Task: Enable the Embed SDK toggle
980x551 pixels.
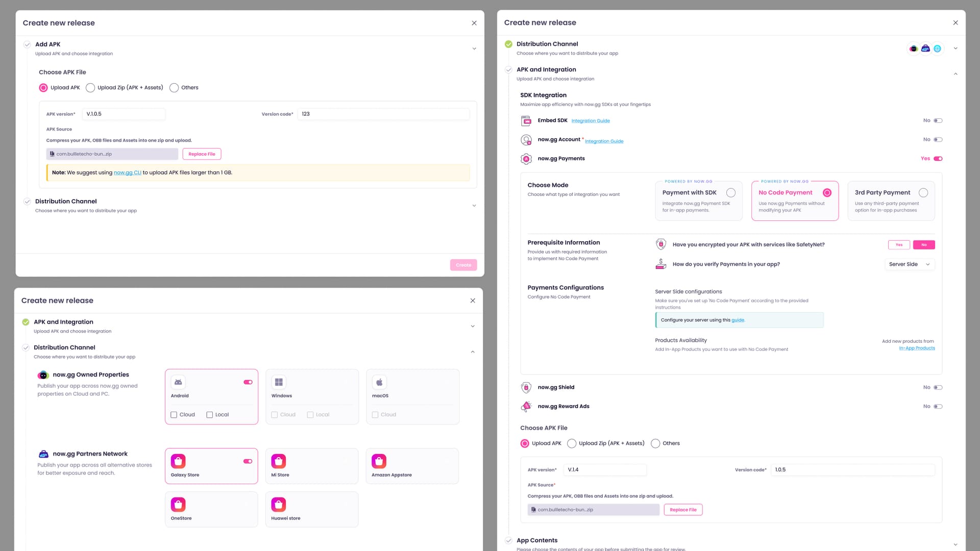Action: point(938,121)
